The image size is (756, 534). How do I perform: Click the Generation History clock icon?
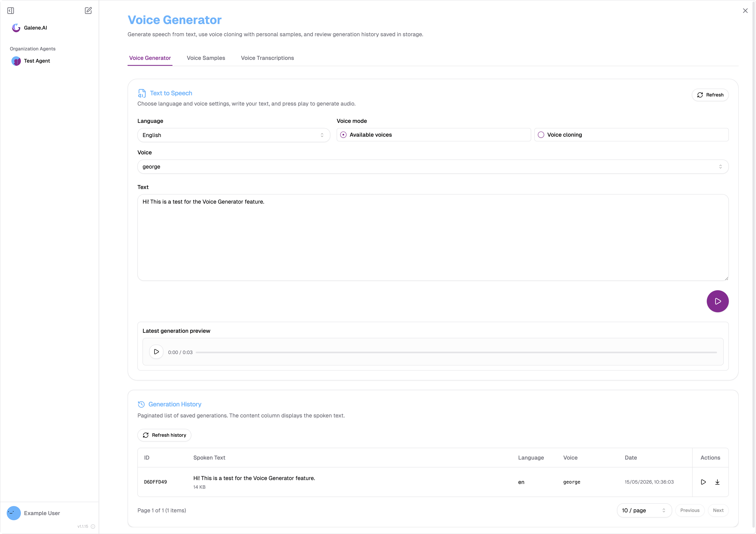(x=141, y=404)
